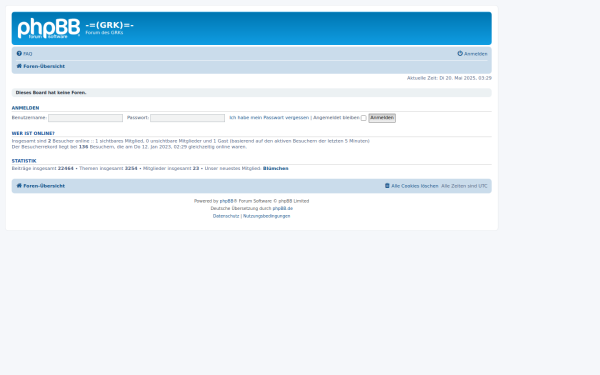Open the phpBB.de translation link
Viewport: 600px width, 375px height.
[283, 209]
